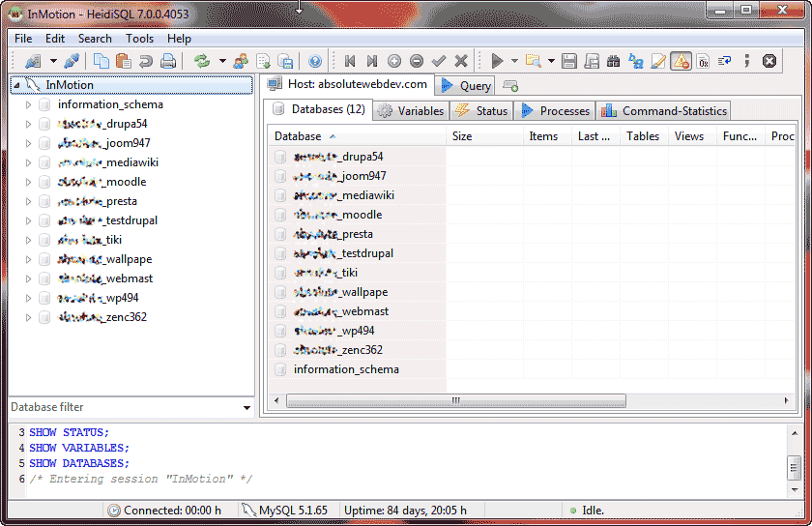Click the new query tab icon
Screen dimensions: 812x526
(x=510, y=85)
